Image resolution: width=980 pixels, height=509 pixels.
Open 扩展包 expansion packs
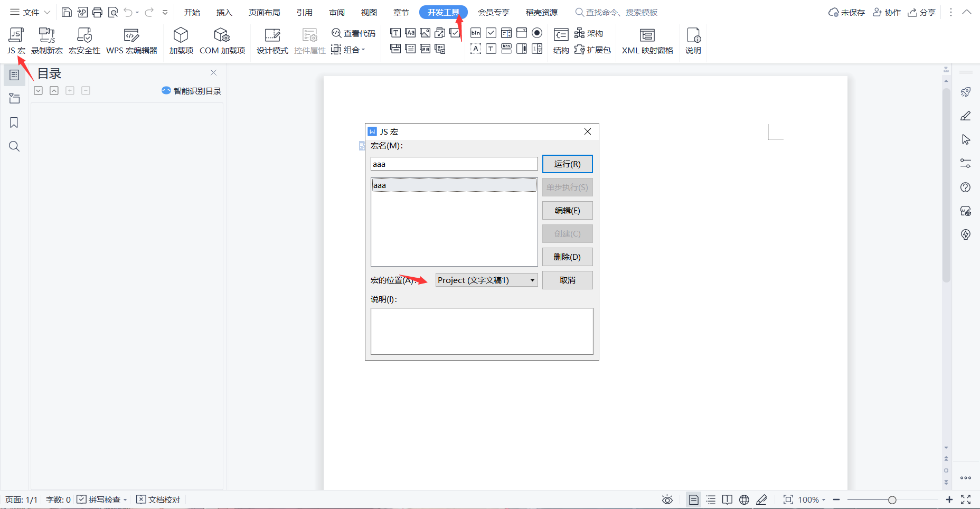(x=592, y=50)
